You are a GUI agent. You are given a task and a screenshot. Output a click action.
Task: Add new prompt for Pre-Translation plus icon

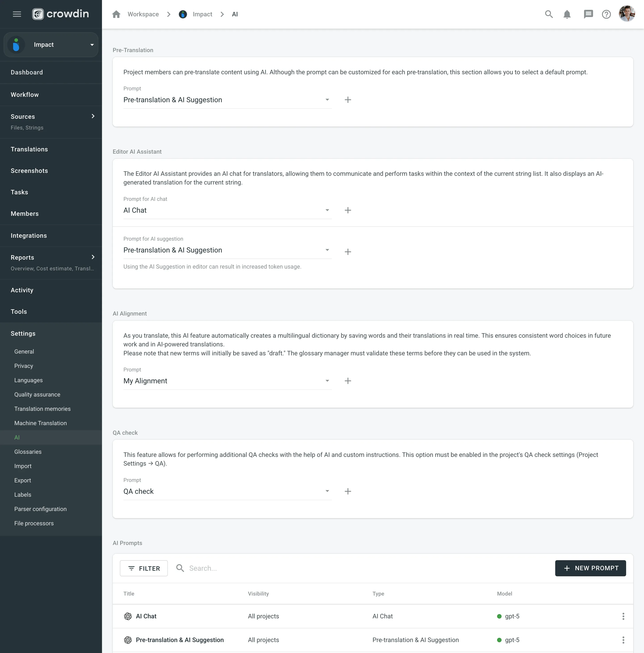tap(348, 100)
